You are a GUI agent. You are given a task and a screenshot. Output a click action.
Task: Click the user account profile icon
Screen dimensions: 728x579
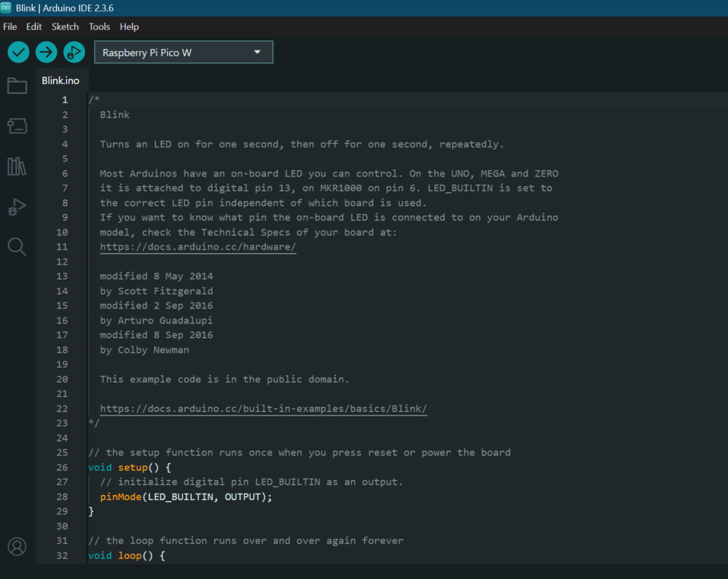click(x=17, y=546)
